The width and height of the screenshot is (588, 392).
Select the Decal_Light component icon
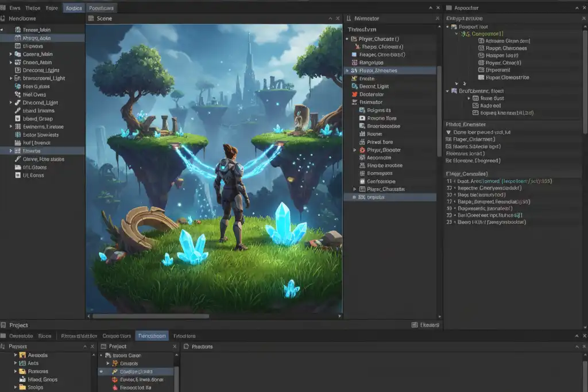[354, 86]
